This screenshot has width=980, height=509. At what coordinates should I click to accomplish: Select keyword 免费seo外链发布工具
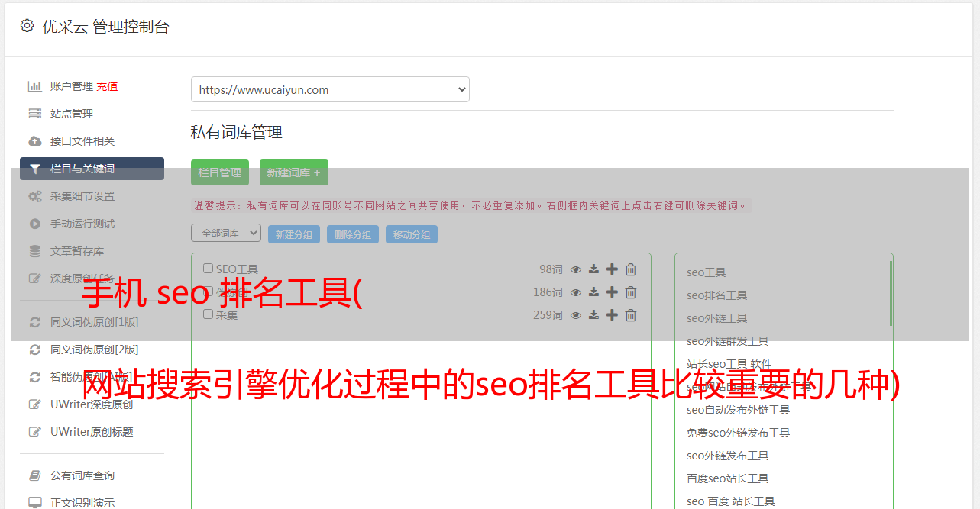click(x=738, y=433)
